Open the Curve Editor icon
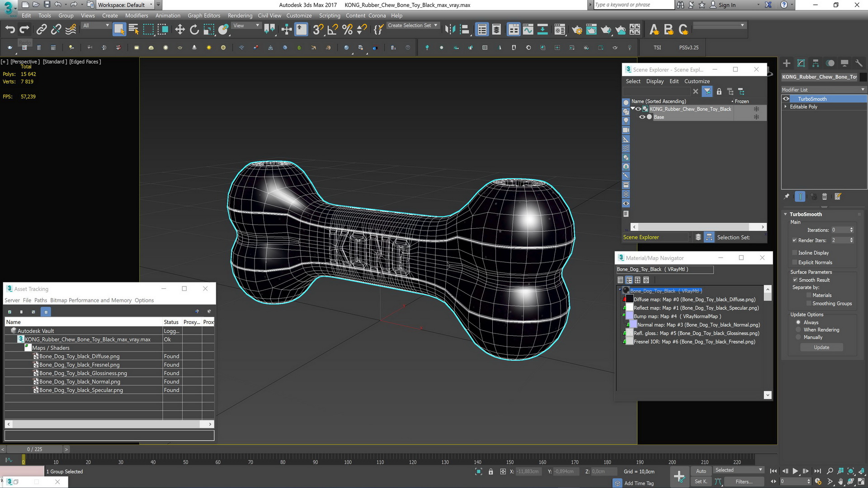Screen dimensions: 868x488 coord(528,30)
